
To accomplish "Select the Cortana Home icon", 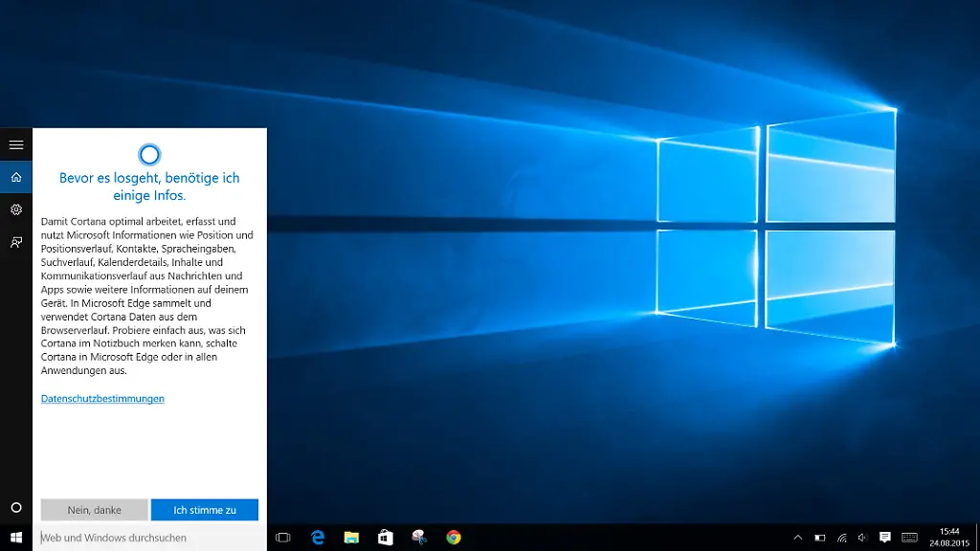I will (x=15, y=177).
